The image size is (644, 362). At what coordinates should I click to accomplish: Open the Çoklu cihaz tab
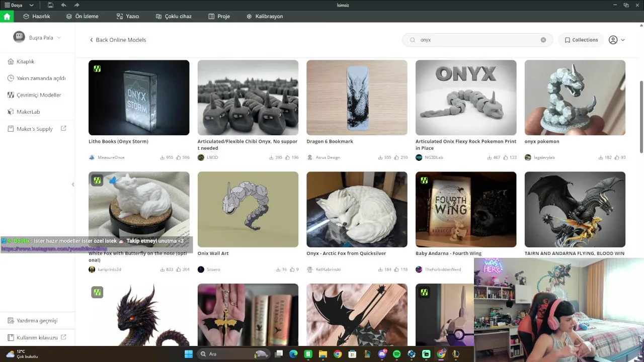(174, 16)
